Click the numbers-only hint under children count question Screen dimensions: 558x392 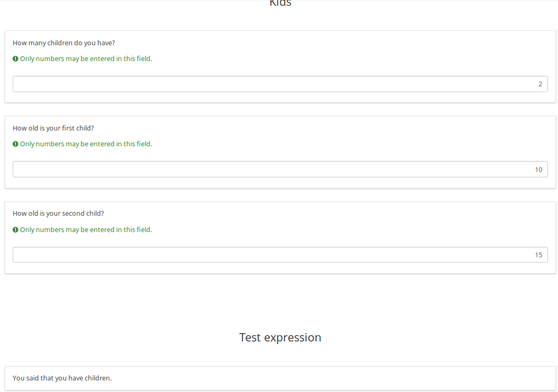pos(86,59)
